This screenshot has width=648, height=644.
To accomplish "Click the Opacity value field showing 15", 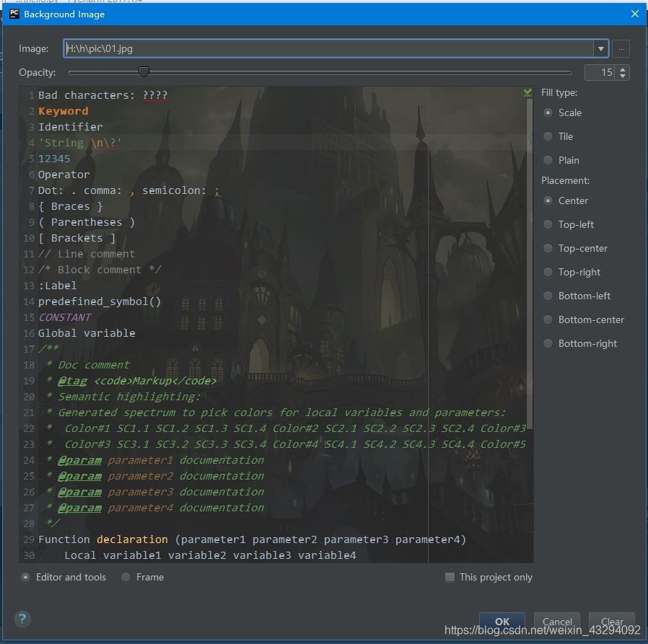I will pyautogui.click(x=600, y=72).
